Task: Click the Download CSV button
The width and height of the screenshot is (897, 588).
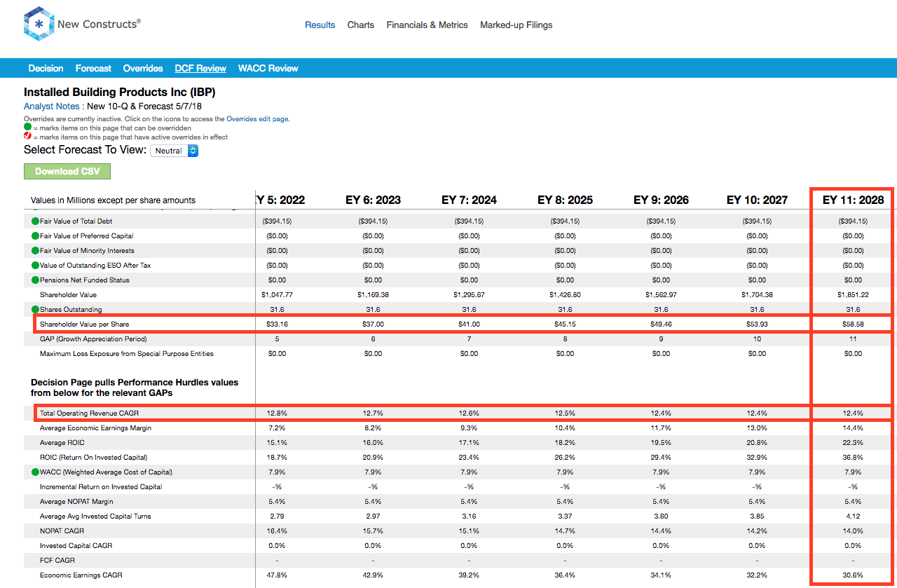Action: (67, 171)
